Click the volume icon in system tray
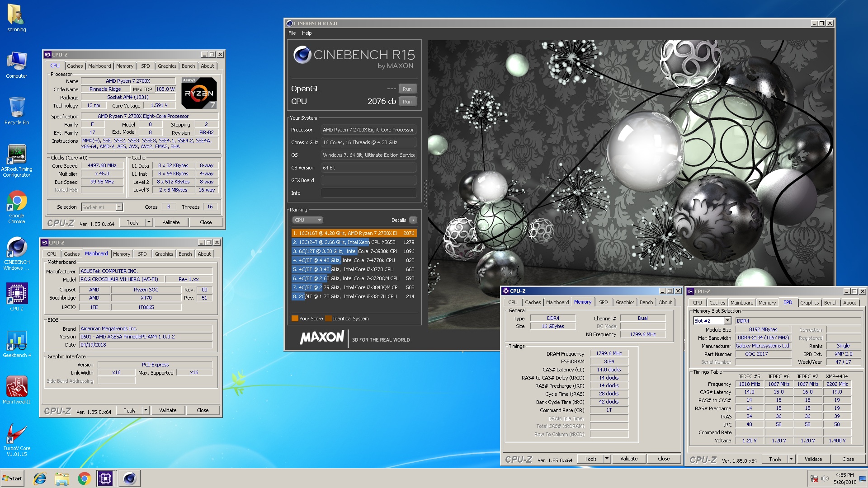Image resolution: width=868 pixels, height=488 pixels. [x=826, y=479]
